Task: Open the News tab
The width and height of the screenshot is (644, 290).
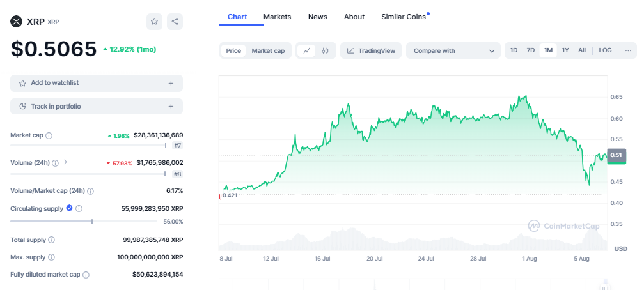Action: click(317, 17)
